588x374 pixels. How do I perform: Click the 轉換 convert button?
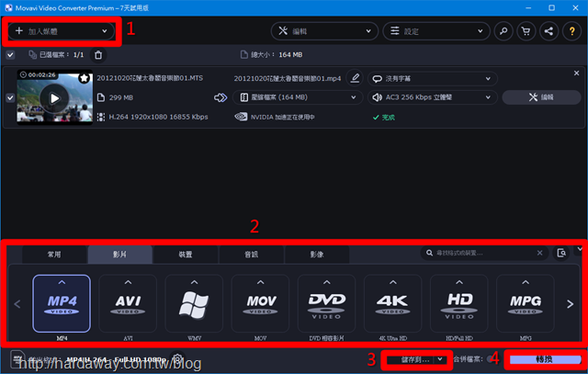545,359
